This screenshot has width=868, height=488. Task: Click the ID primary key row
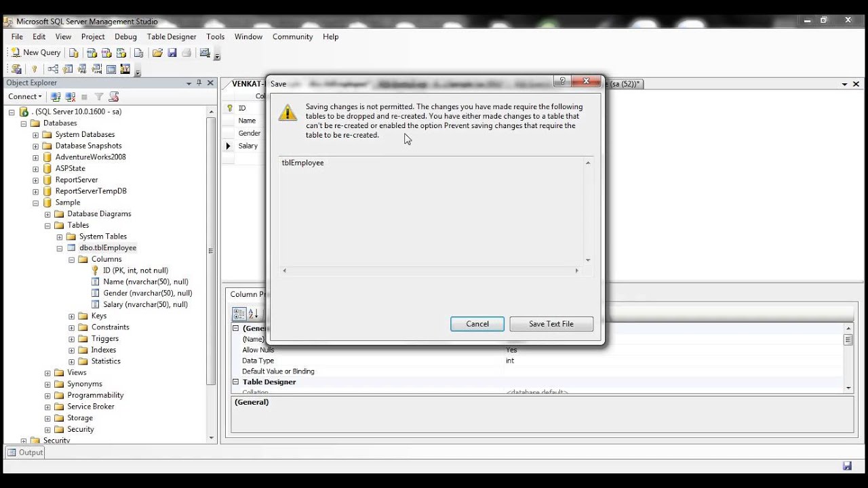pyautogui.click(x=242, y=107)
